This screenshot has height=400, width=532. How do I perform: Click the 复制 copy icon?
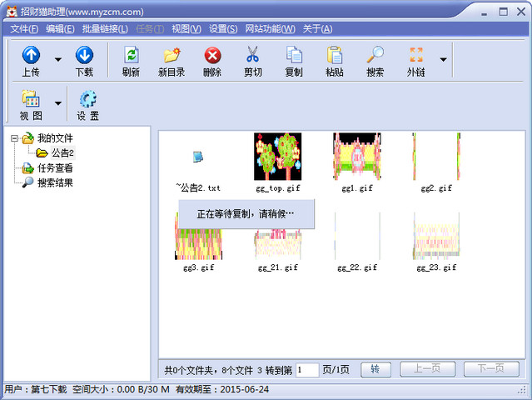click(x=294, y=55)
